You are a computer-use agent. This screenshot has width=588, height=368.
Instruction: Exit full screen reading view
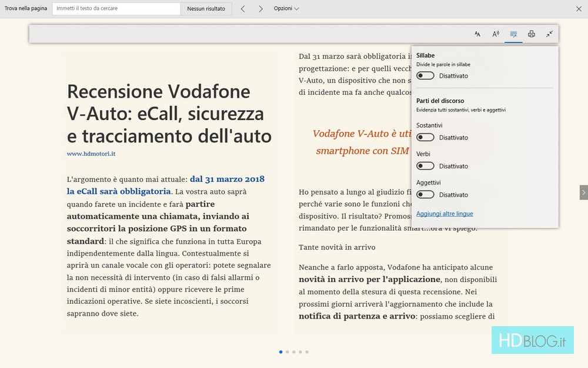tap(549, 34)
